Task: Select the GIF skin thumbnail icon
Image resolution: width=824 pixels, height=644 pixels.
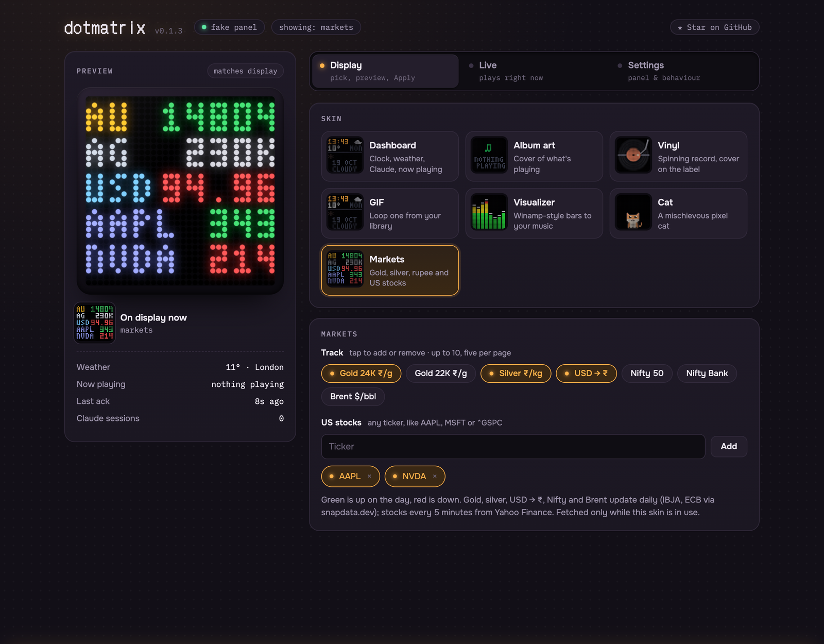Action: tap(345, 212)
